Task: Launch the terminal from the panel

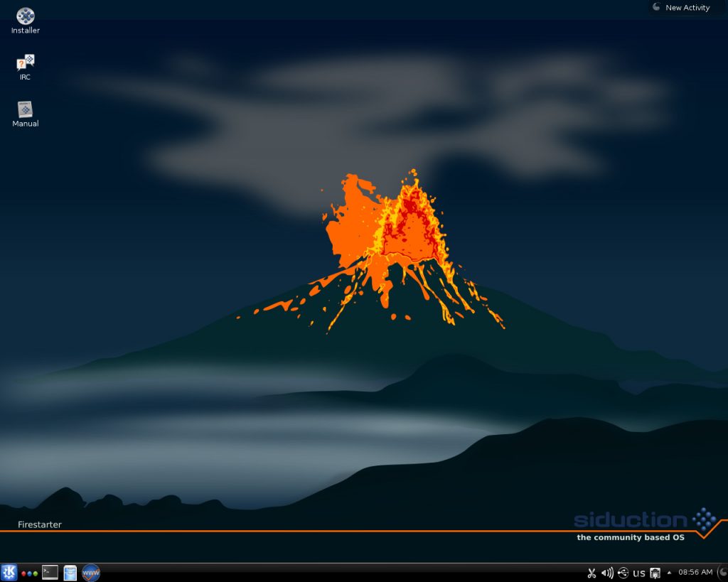Action: pos(50,573)
